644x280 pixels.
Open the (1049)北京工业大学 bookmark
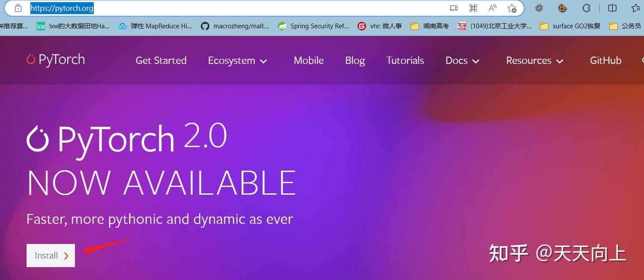495,26
